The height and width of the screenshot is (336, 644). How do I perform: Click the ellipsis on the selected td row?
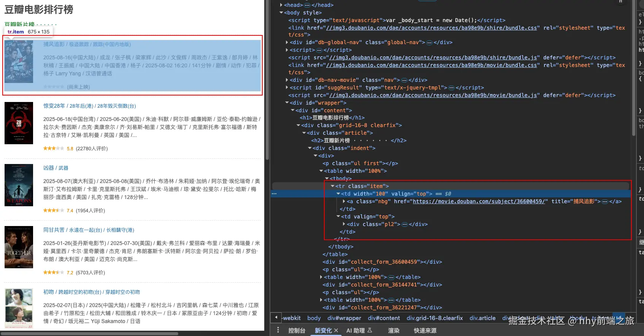point(274,194)
